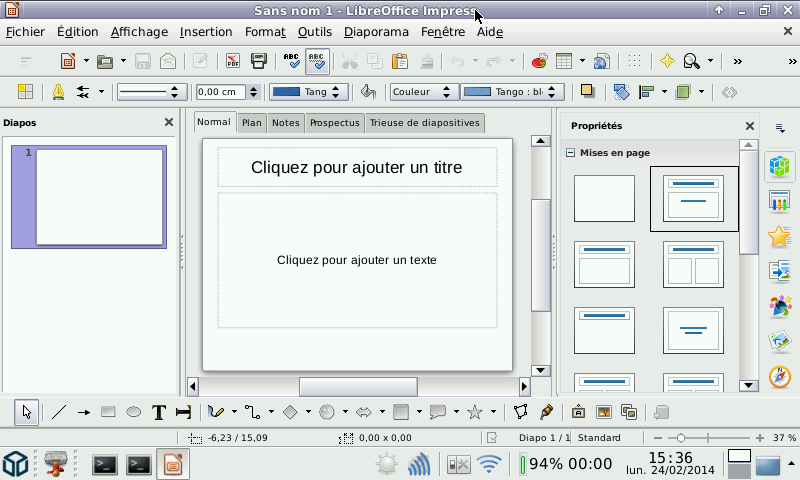The width and height of the screenshot is (800, 480).
Task: Open the Diaporama menu
Action: pyautogui.click(x=376, y=32)
